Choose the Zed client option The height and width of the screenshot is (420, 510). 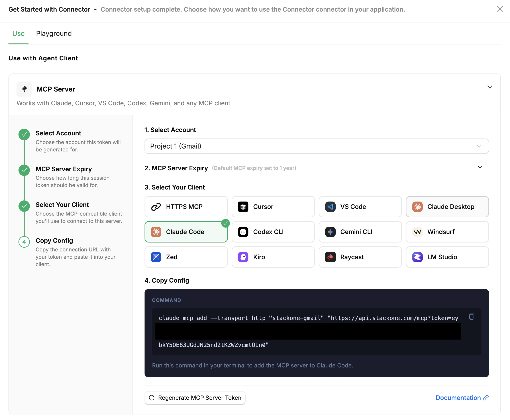[x=186, y=257]
